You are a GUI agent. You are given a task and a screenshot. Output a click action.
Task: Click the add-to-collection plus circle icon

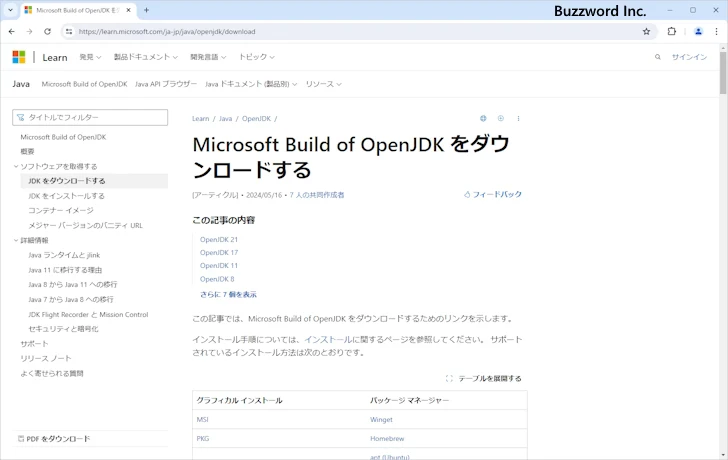500,118
